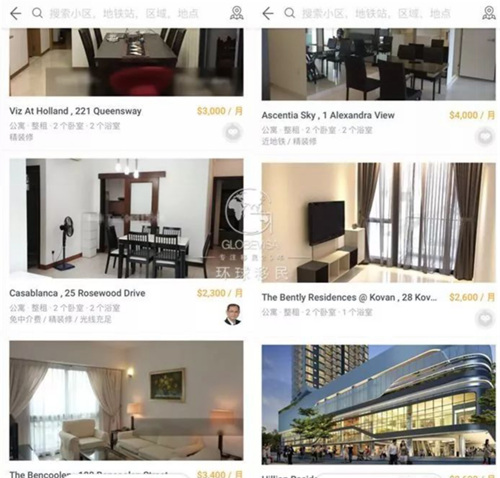The image size is (500, 478).
Task: Favorite the Ascentia Sky listing
Action: point(485,137)
